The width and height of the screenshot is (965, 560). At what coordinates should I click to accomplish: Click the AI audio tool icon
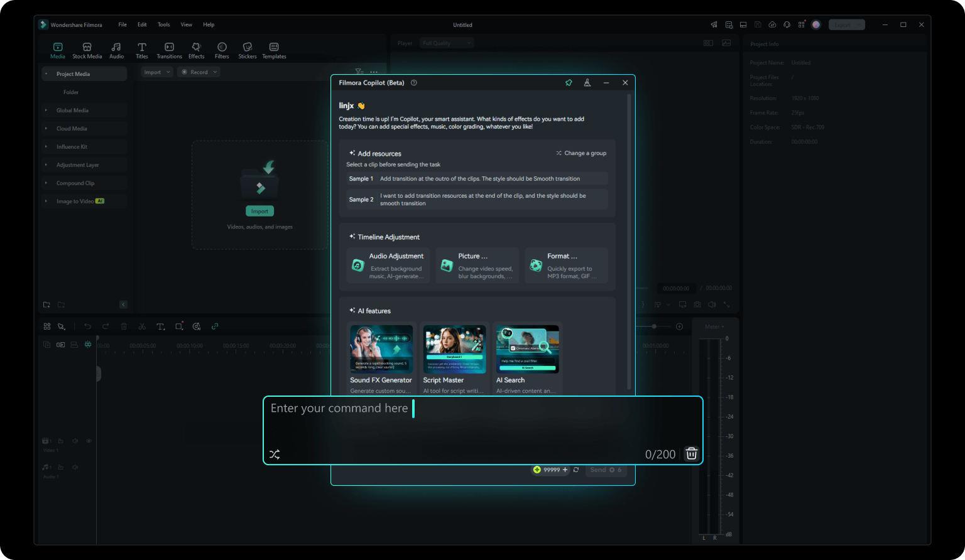(197, 326)
